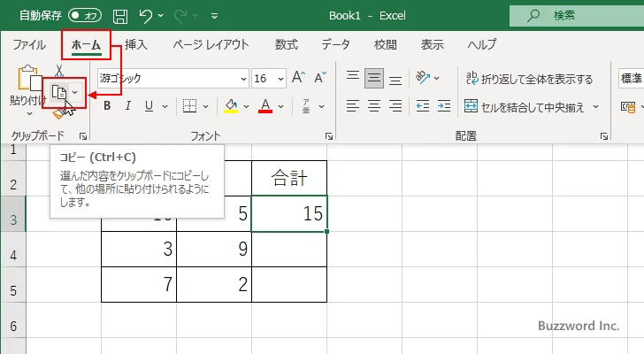Viewport: 644px width, 354px height.
Task: Open the ファイル tab
Action: click(29, 44)
